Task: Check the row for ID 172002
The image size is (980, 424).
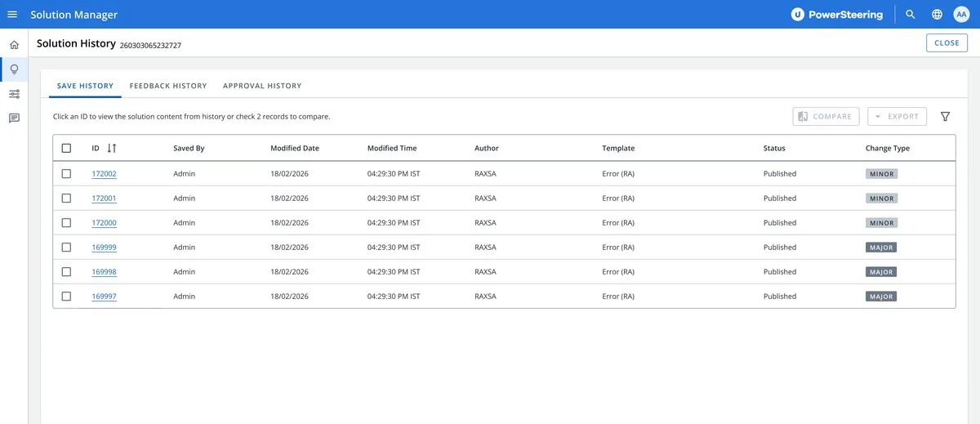Action: (66, 174)
